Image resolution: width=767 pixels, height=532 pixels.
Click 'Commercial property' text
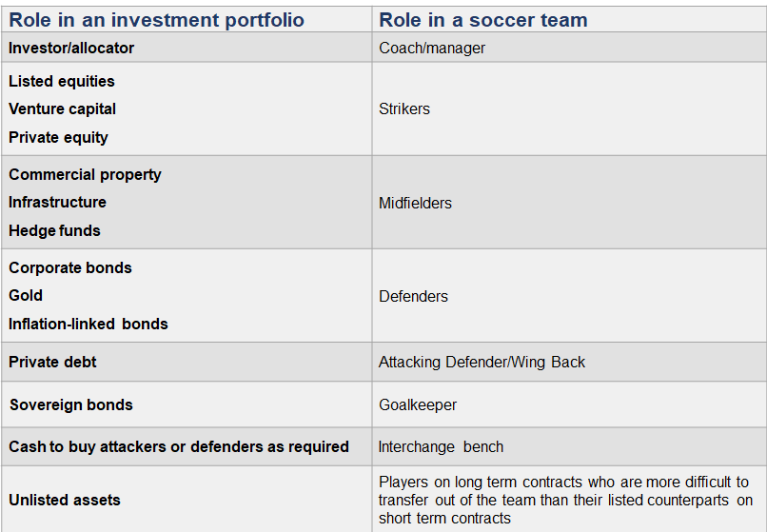point(85,174)
